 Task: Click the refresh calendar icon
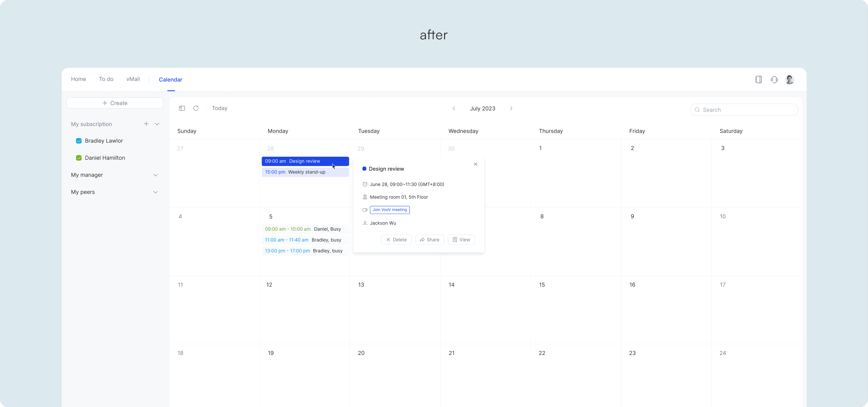click(196, 108)
